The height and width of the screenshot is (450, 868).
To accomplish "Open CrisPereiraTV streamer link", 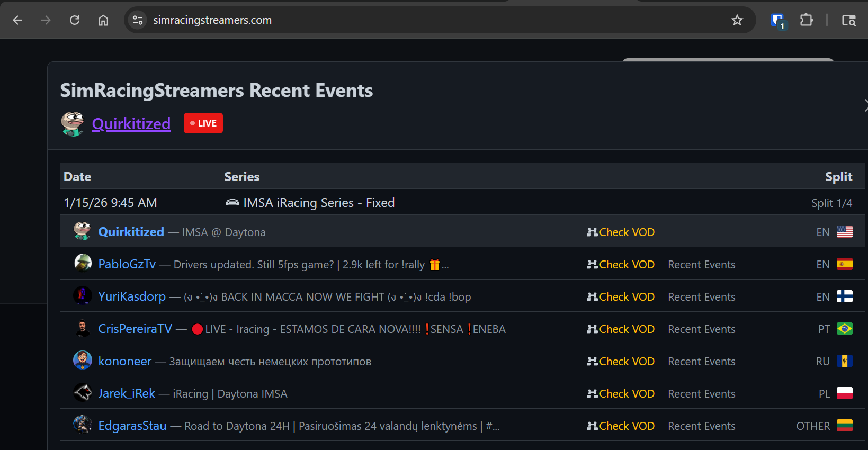I will point(135,329).
